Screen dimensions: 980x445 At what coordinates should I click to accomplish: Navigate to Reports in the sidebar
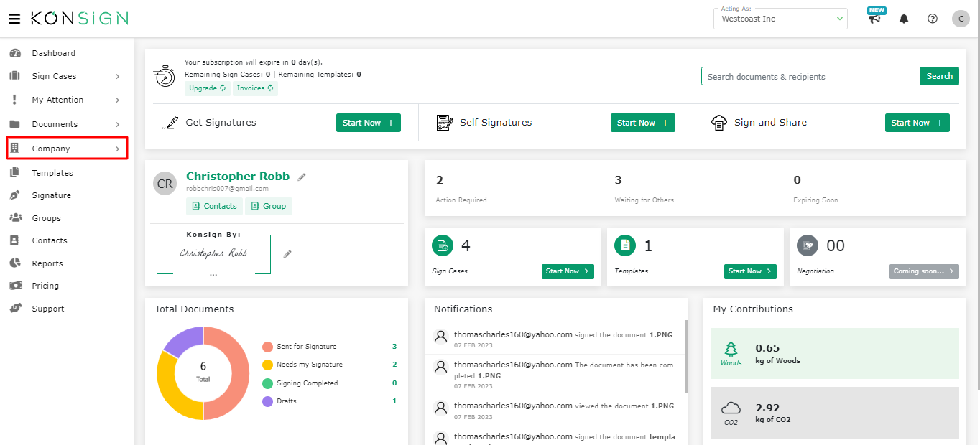[49, 263]
